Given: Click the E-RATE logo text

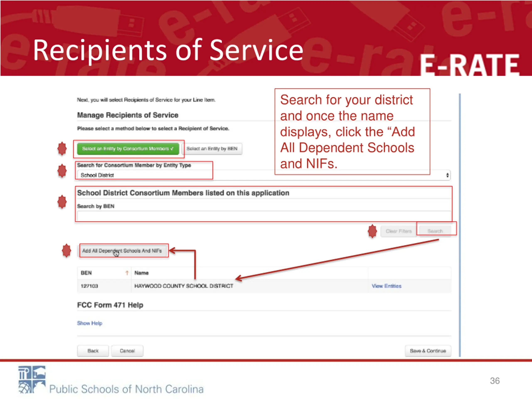Looking at the screenshot, I should coord(469,64).
